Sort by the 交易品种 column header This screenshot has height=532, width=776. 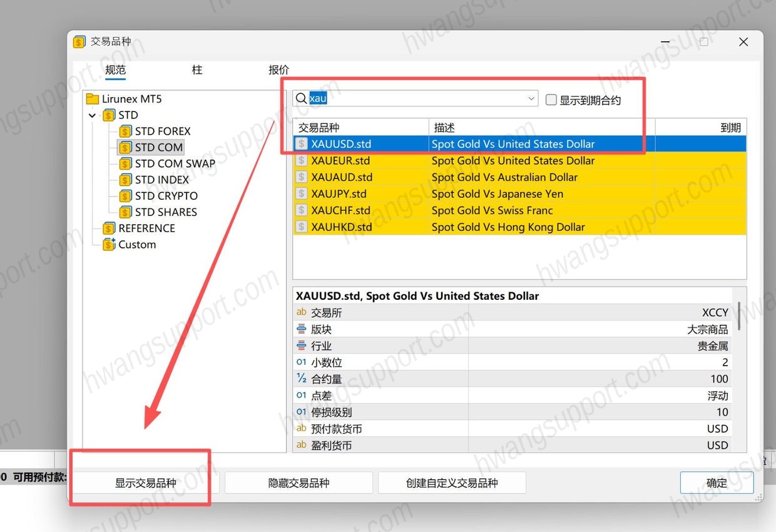point(360,128)
